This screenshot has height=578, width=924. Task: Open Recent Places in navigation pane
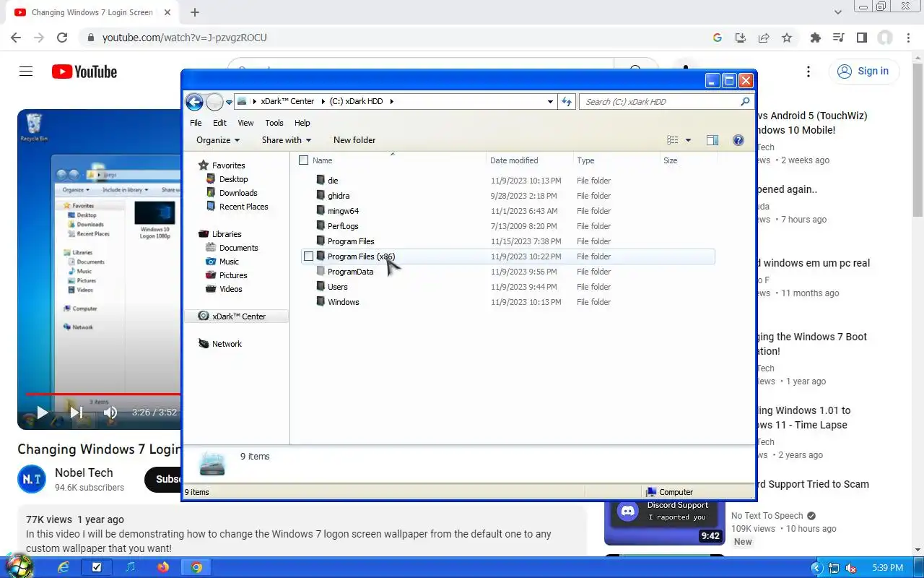(x=243, y=207)
